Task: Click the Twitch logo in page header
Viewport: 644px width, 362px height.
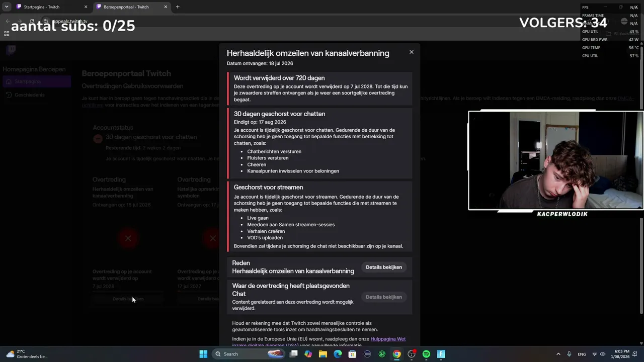Action: point(11,50)
